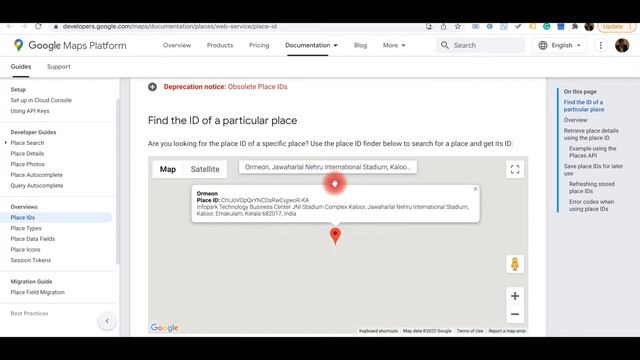Click the Street View pegman icon
640x360 pixels.
(515, 264)
